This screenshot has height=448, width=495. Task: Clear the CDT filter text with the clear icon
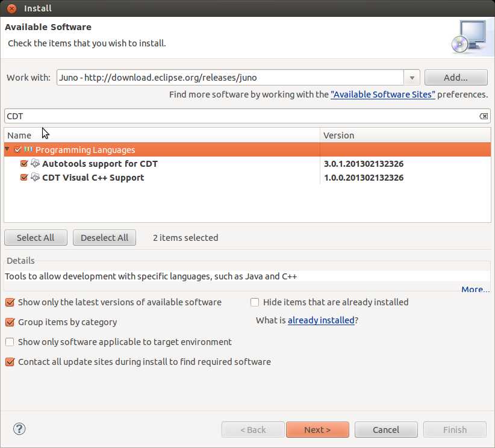pos(484,116)
